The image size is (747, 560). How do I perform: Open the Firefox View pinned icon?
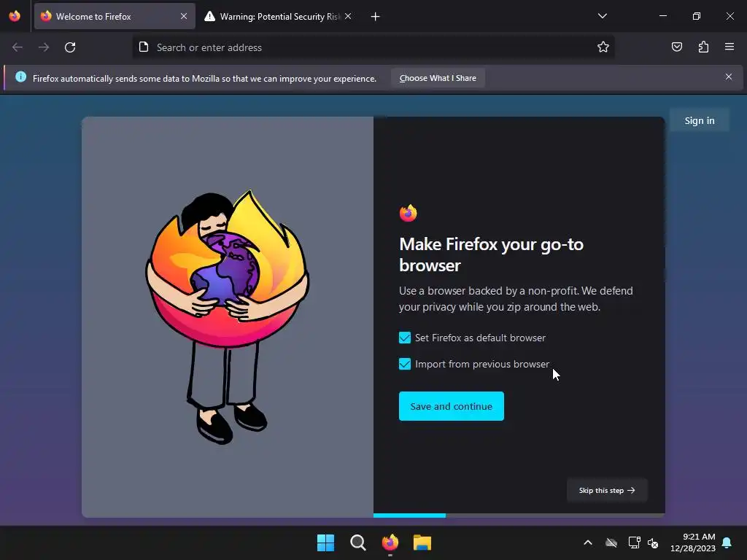(15, 16)
